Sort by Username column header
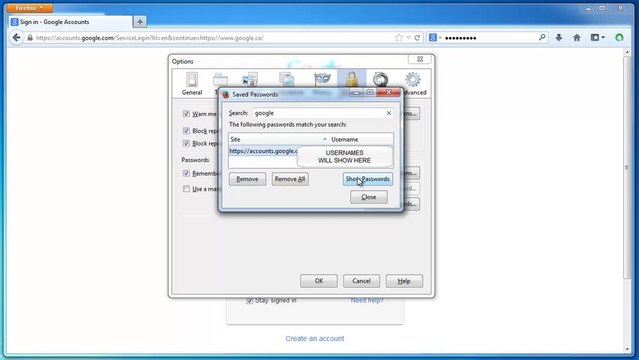The height and width of the screenshot is (360, 639). pyautogui.click(x=361, y=139)
